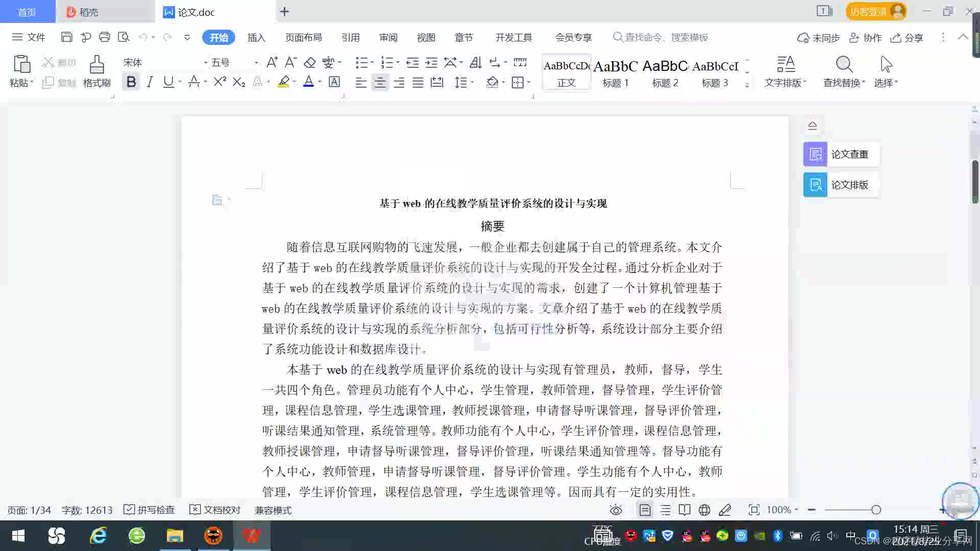Open the 页面布局 ribbon tab
Viewport: 980px width, 551px height.
click(303, 37)
